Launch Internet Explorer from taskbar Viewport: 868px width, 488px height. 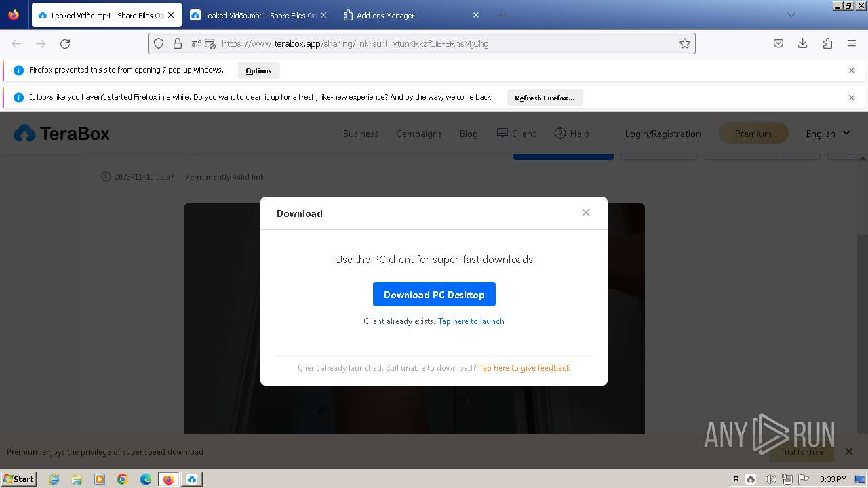54,479
